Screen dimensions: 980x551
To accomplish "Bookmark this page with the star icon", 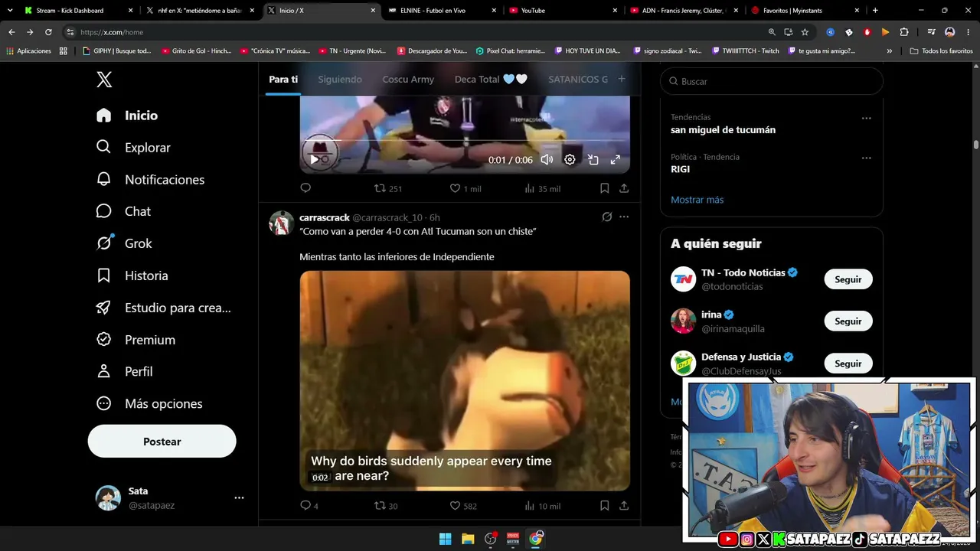I will [805, 32].
